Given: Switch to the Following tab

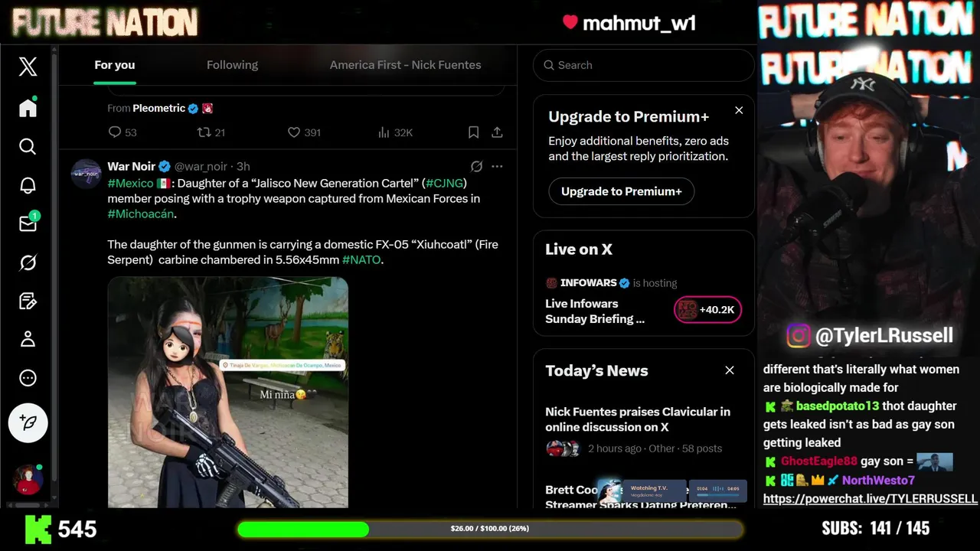Looking at the screenshot, I should (x=232, y=65).
